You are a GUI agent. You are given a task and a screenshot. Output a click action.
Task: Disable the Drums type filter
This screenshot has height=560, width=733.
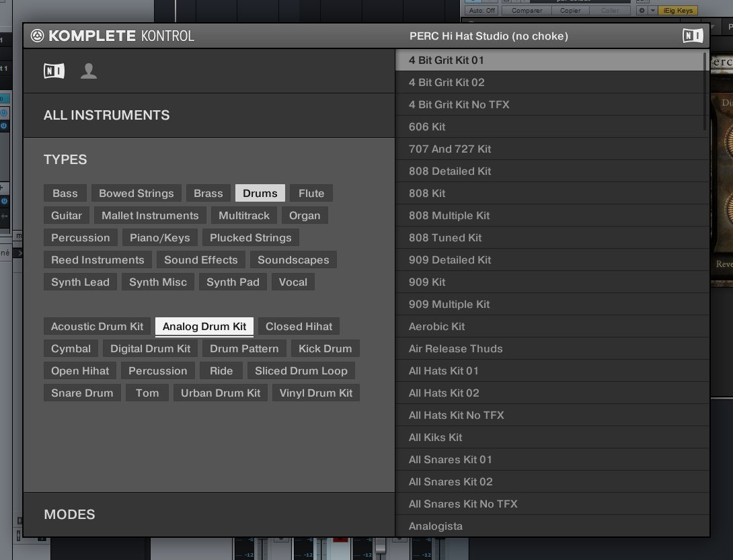(x=260, y=193)
